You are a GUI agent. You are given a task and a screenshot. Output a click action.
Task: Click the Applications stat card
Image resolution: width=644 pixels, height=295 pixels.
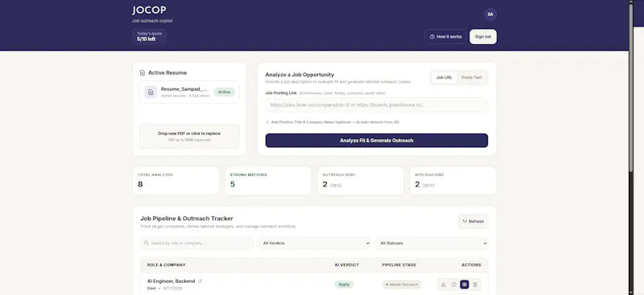(453, 181)
